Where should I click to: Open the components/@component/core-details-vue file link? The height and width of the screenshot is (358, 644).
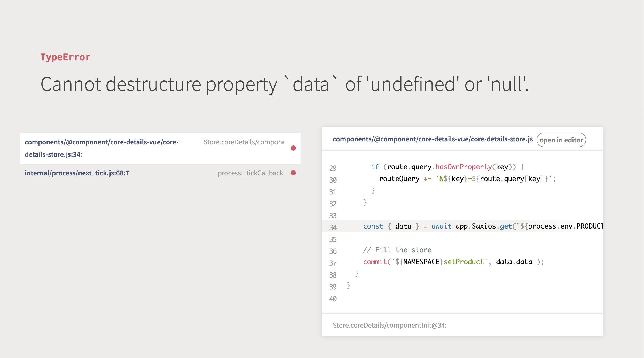pos(102,142)
